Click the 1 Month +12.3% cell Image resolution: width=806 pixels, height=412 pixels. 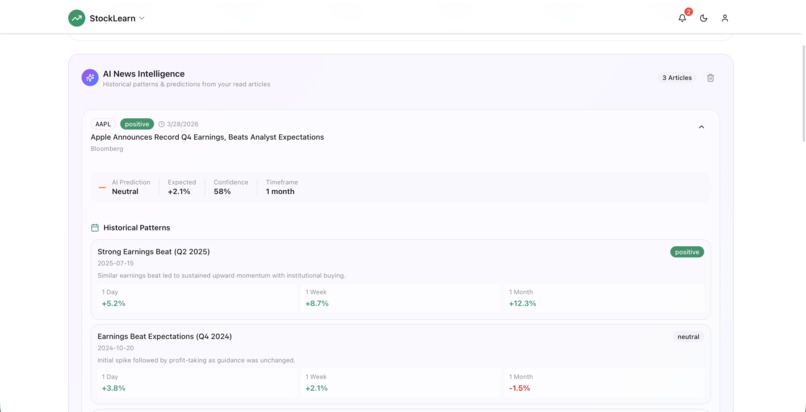pyautogui.click(x=604, y=298)
